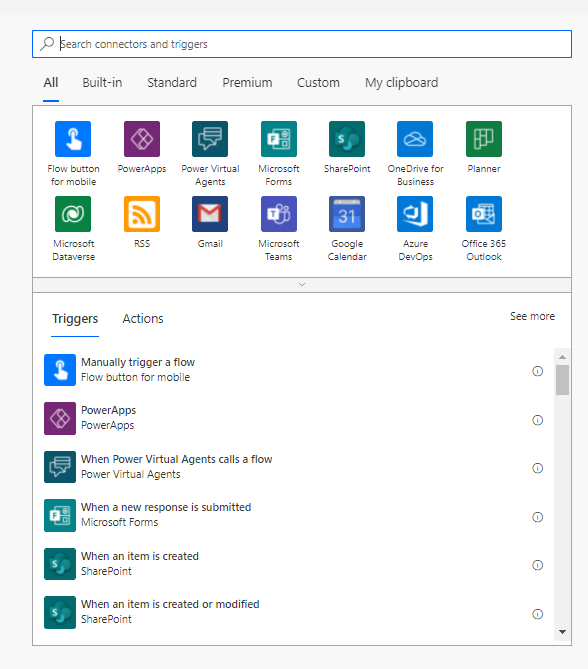Choose When an item is created or modified

click(294, 612)
